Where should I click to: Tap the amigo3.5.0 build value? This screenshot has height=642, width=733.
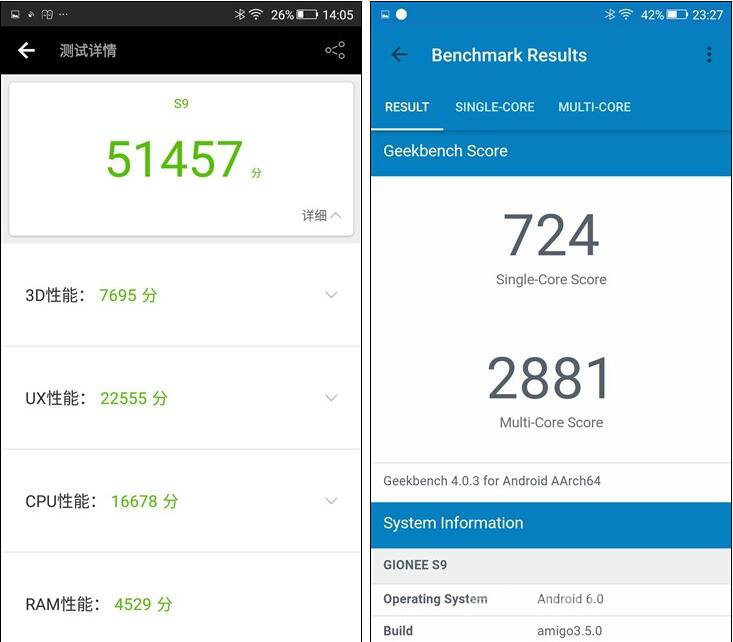tap(569, 631)
